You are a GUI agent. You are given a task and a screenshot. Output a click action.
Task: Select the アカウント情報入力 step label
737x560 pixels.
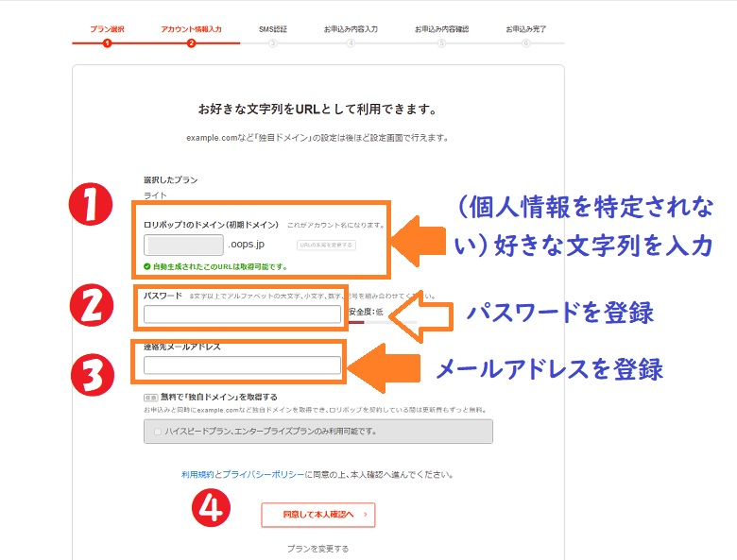click(x=191, y=29)
